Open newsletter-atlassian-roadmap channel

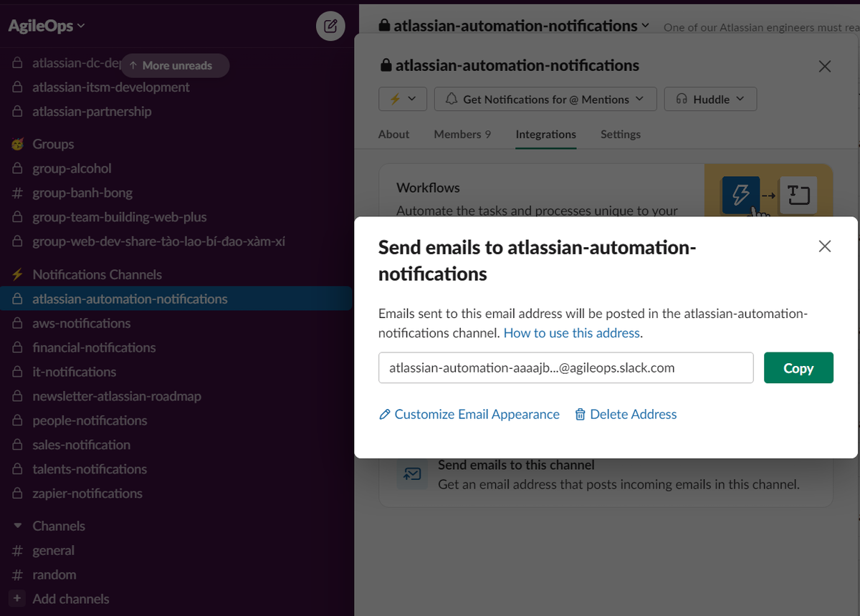(x=176, y=396)
